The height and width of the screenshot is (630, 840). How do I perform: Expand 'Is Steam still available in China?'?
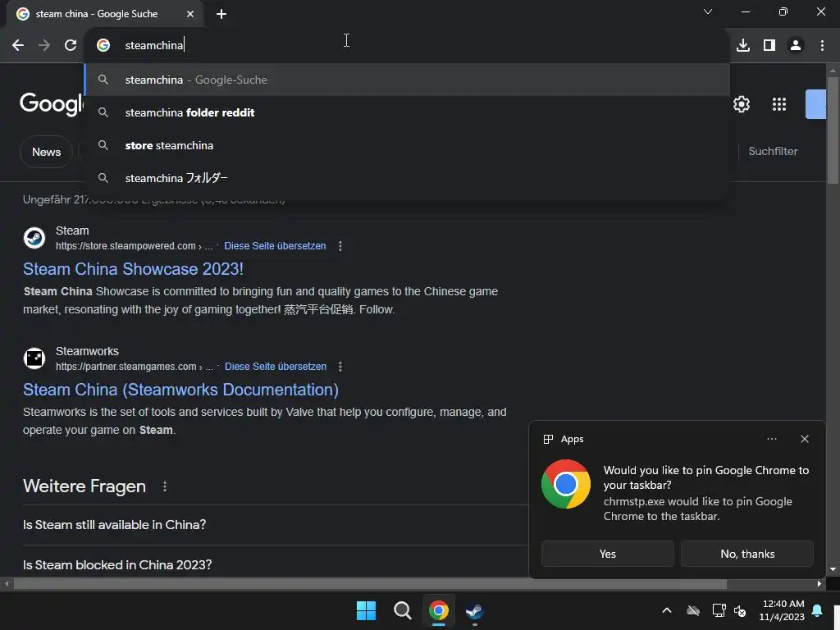click(276, 525)
